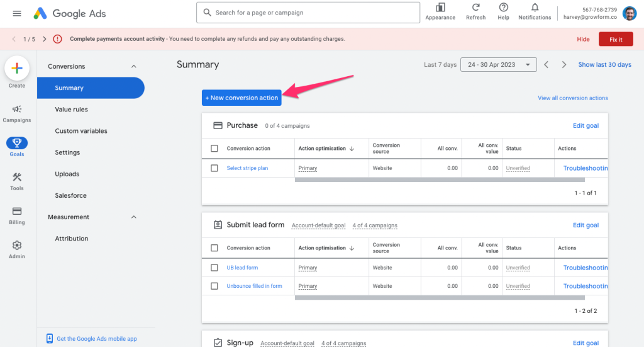This screenshot has width=644, height=347.
Task: Check the Select stripe plan row
Action: click(x=214, y=168)
